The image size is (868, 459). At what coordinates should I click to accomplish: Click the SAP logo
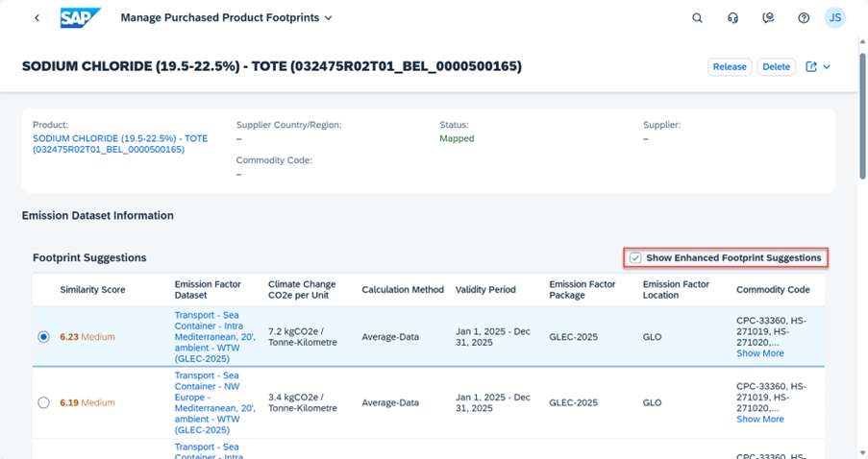pyautogui.click(x=80, y=18)
